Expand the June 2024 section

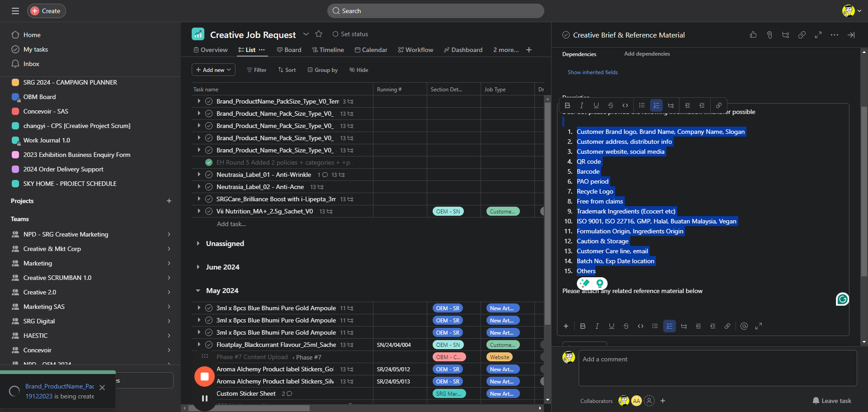tap(198, 267)
